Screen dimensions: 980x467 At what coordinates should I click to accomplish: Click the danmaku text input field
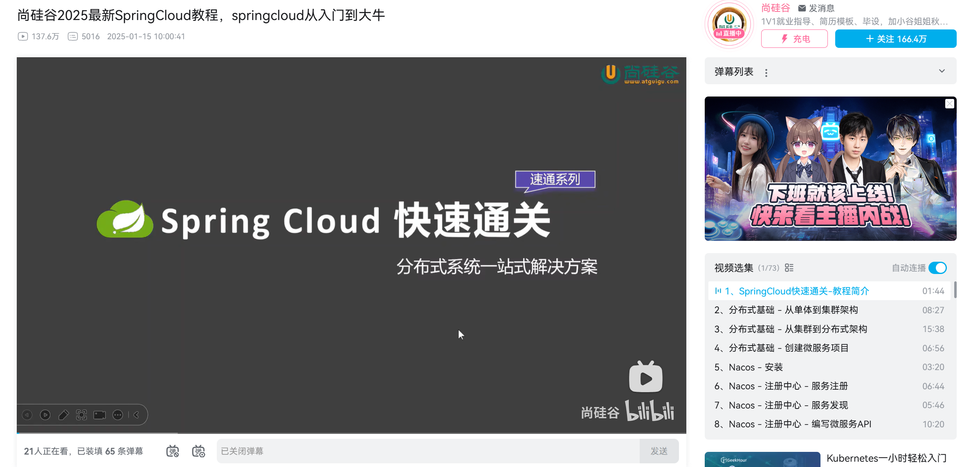click(428, 451)
